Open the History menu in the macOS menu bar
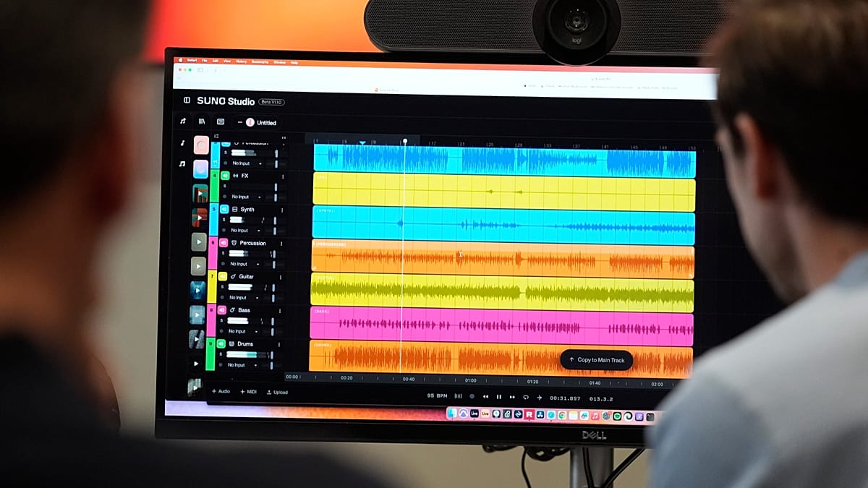 click(241, 61)
